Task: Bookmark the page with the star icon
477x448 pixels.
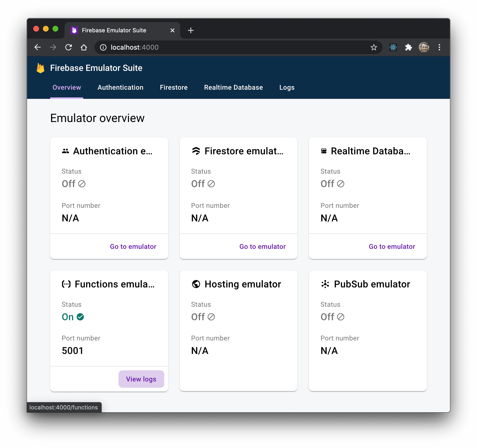Action: click(x=374, y=47)
